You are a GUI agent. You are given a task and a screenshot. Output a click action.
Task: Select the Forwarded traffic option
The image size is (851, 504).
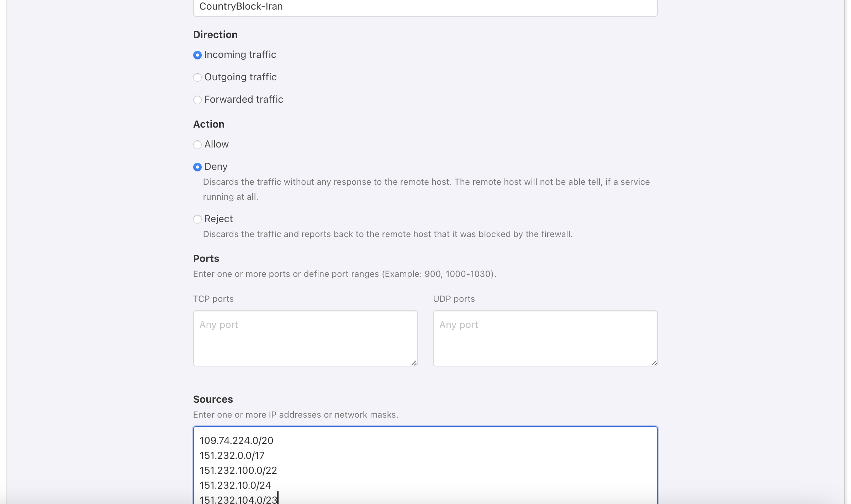[x=197, y=100]
